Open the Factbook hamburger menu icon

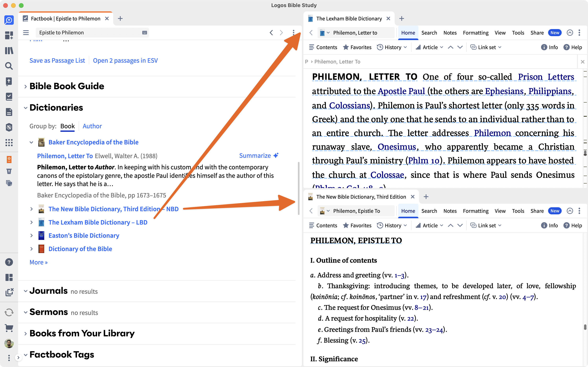26,33
